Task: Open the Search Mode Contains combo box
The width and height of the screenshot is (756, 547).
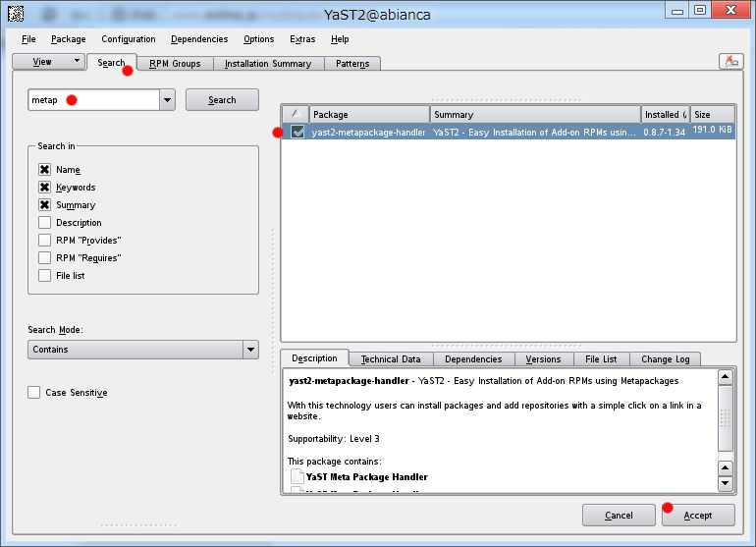Action: (143, 350)
